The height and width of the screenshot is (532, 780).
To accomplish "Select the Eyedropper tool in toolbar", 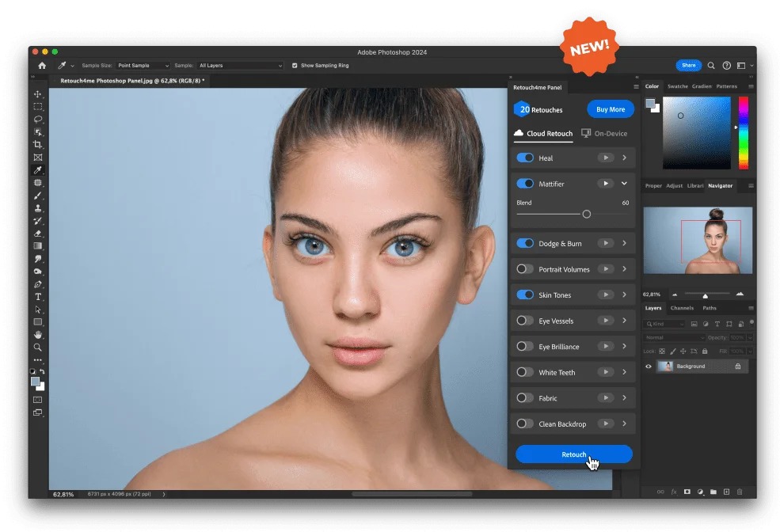I will [x=38, y=170].
